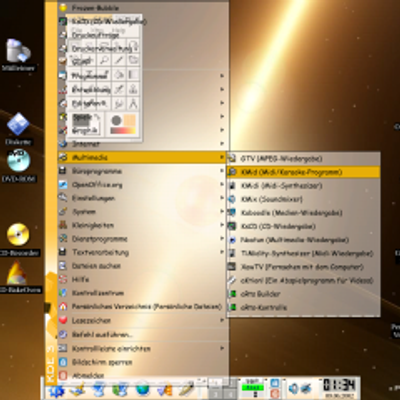Click the aKtion! video player icon
Viewport: 400px width, 400px height.
point(232,280)
